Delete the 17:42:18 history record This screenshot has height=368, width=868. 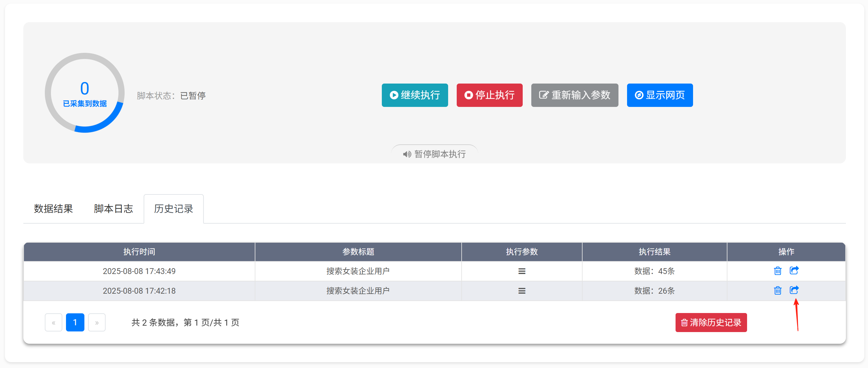[x=777, y=290]
